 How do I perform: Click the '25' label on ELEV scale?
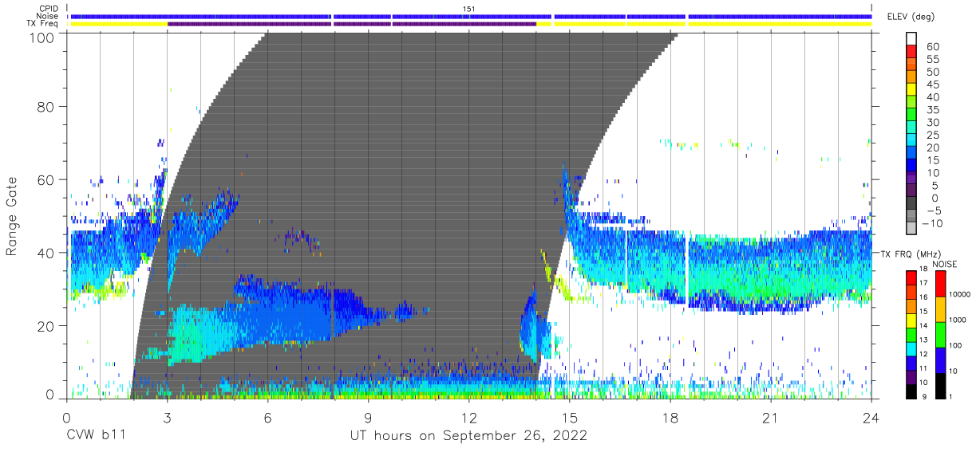[932, 136]
